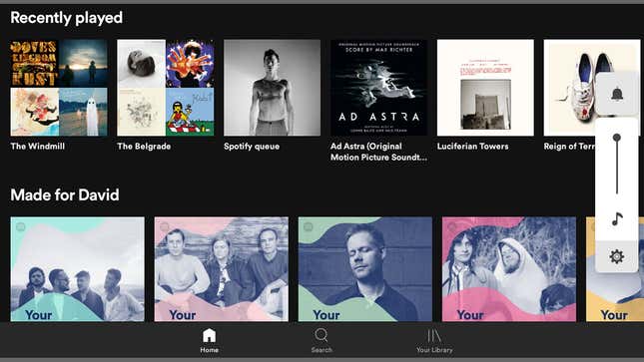Open Ad Astra soundtrack album cover
Screen dimensions: 644x362
[378, 88]
